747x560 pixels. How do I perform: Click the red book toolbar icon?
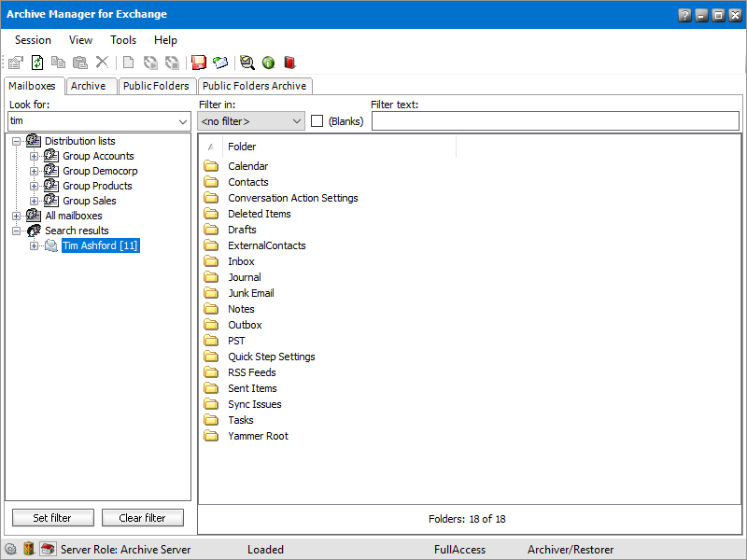pos(289,63)
